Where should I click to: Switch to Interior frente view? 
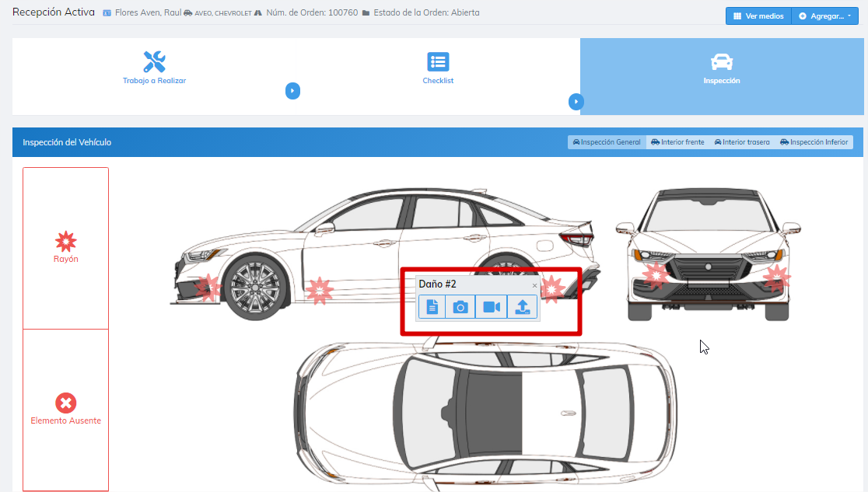click(677, 142)
